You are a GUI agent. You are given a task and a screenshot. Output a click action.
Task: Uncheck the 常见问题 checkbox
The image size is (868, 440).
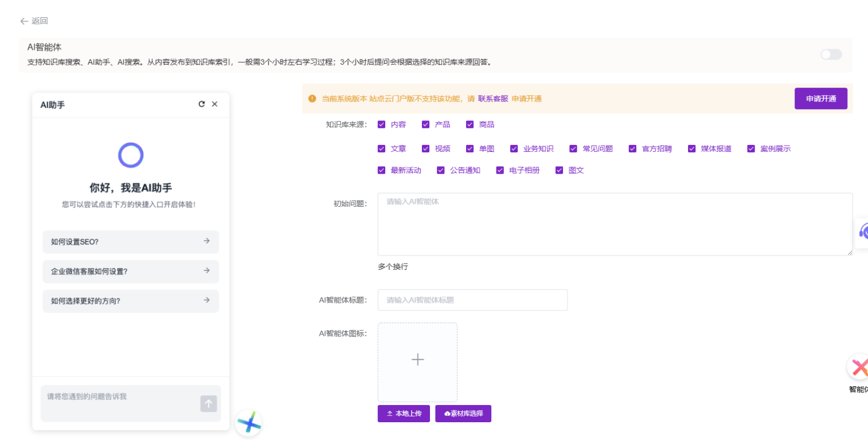pyautogui.click(x=573, y=149)
